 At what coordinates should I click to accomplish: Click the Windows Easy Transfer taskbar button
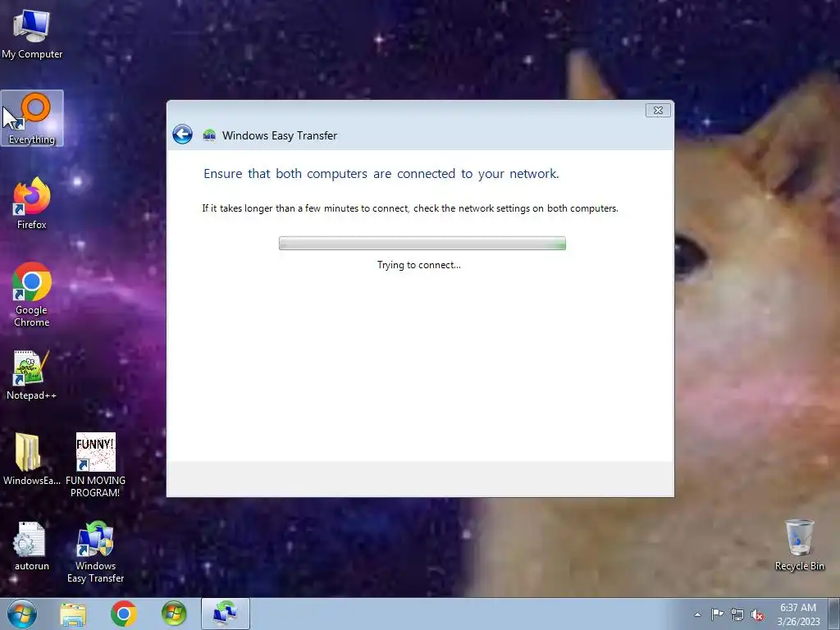pyautogui.click(x=226, y=614)
